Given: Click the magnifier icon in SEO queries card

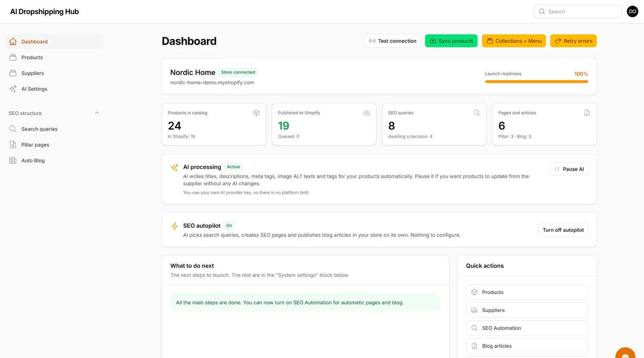Looking at the screenshot, I should [x=477, y=113].
